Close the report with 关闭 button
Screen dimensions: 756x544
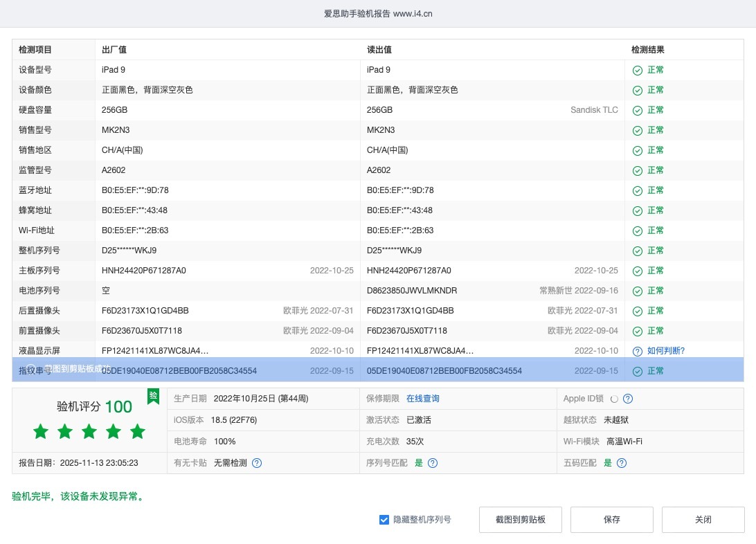(703, 519)
